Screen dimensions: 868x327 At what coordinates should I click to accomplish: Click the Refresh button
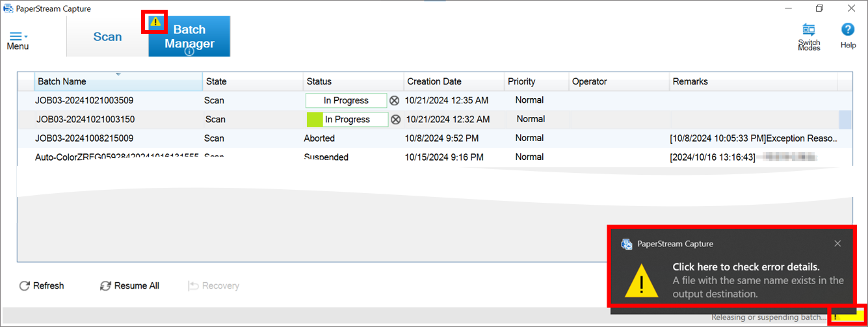pos(42,285)
